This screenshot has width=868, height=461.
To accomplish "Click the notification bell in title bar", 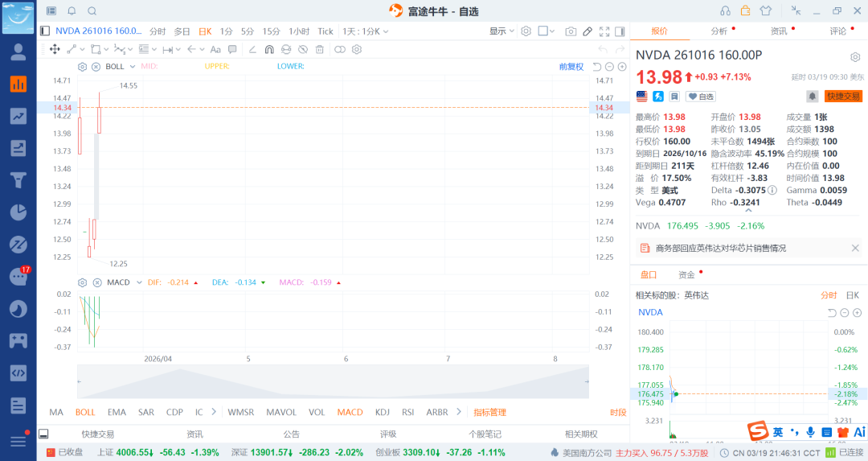I will [72, 11].
